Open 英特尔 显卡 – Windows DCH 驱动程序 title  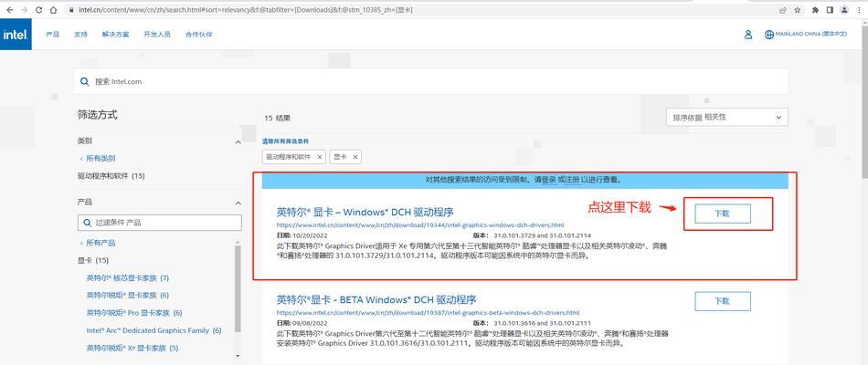(365, 212)
